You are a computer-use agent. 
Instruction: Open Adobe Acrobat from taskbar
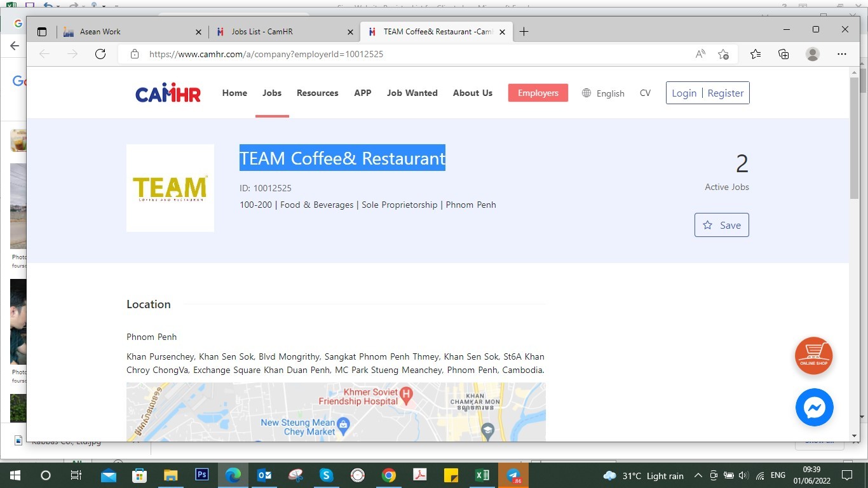click(x=420, y=475)
